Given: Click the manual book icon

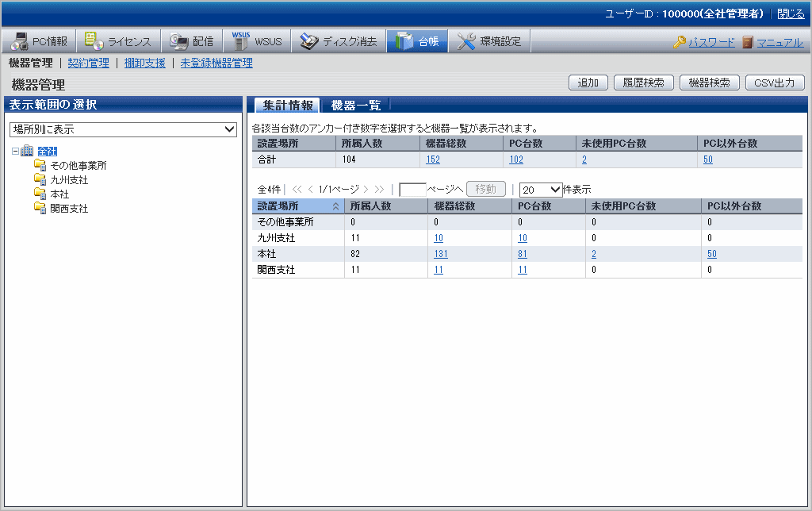Looking at the screenshot, I should [747, 42].
